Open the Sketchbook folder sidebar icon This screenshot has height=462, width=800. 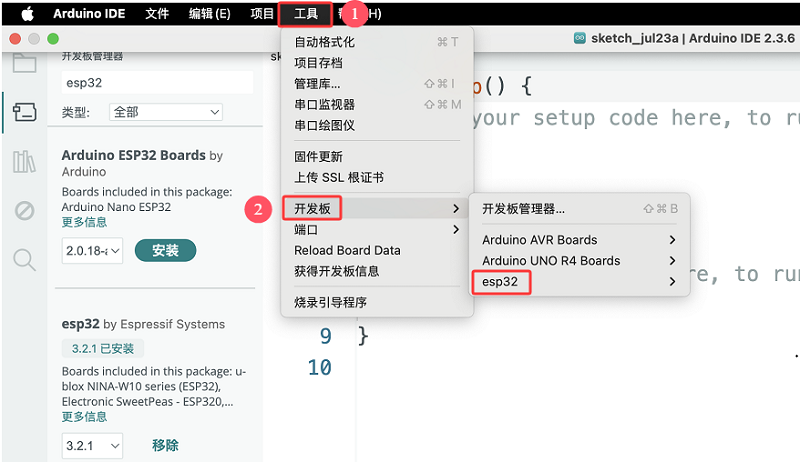(24, 64)
